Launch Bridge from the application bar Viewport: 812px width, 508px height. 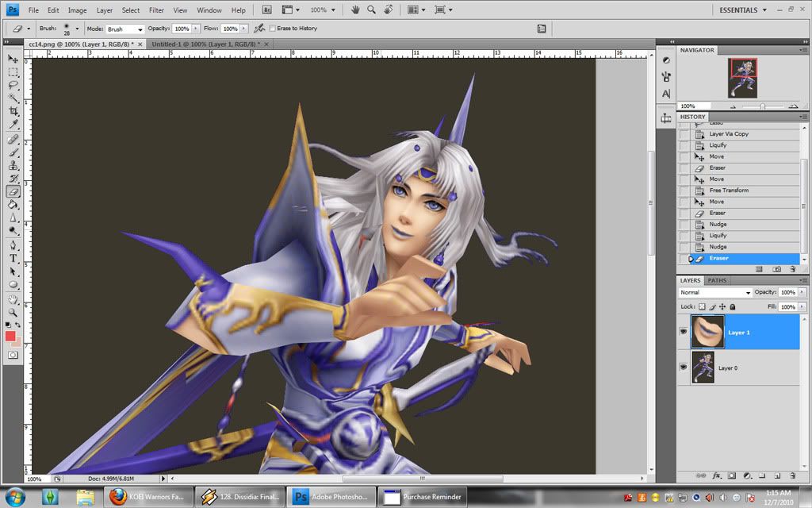[x=269, y=10]
